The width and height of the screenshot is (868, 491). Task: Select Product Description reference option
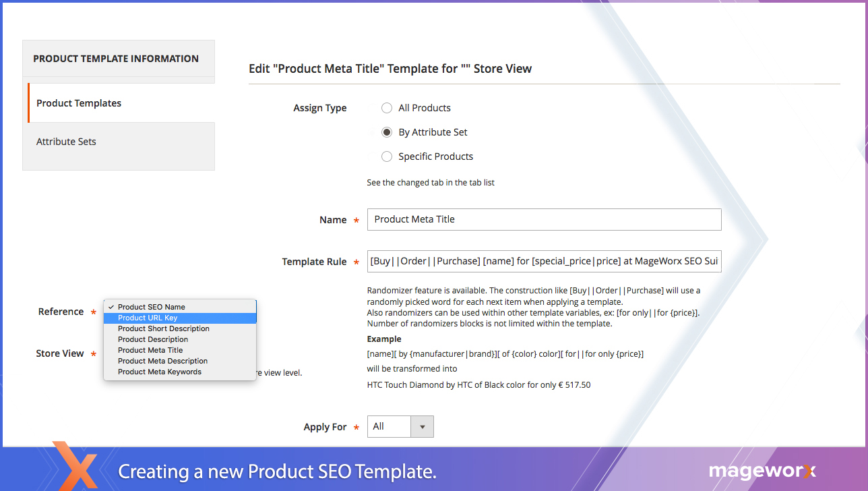pyautogui.click(x=153, y=339)
